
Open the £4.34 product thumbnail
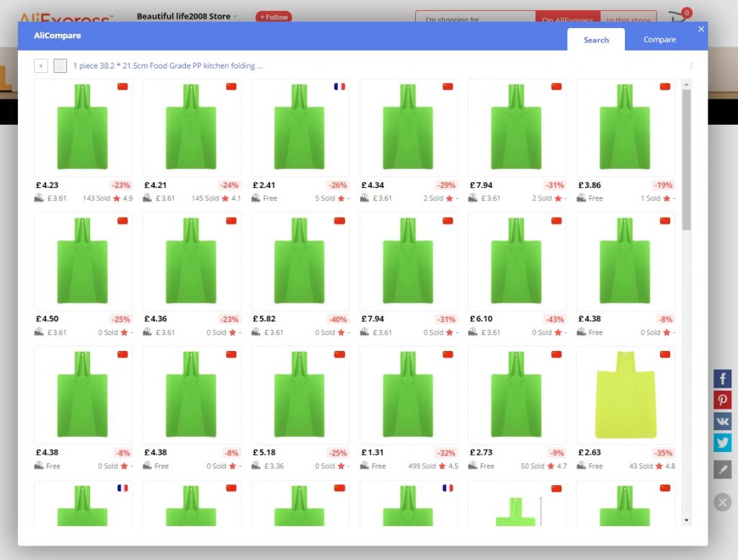coord(408,127)
